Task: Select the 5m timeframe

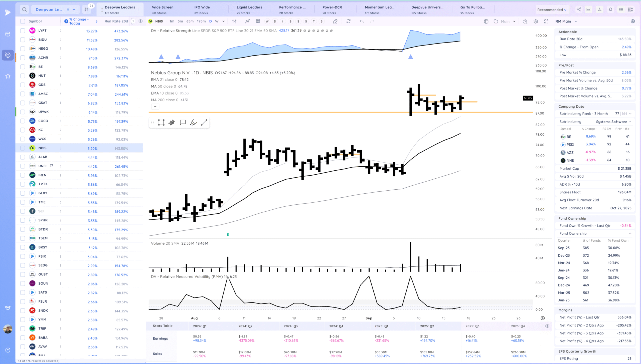Action: coord(180,21)
